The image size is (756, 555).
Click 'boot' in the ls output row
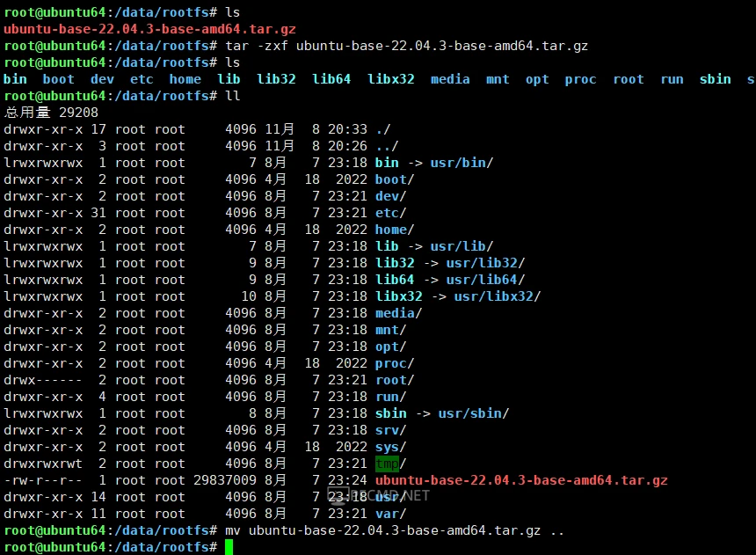58,79
